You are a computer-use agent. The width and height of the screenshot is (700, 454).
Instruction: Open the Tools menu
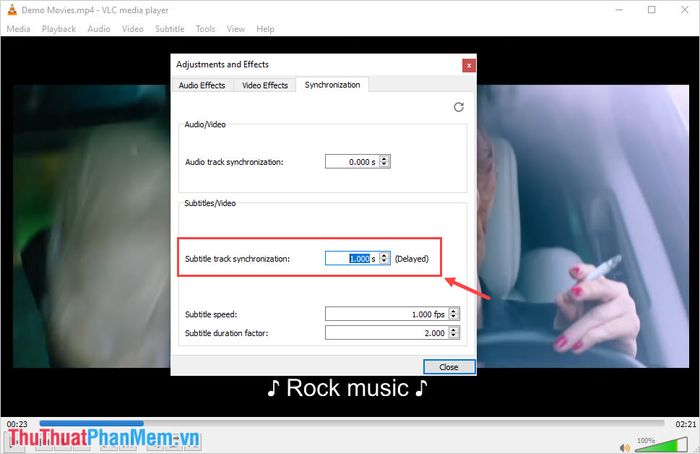pos(205,29)
